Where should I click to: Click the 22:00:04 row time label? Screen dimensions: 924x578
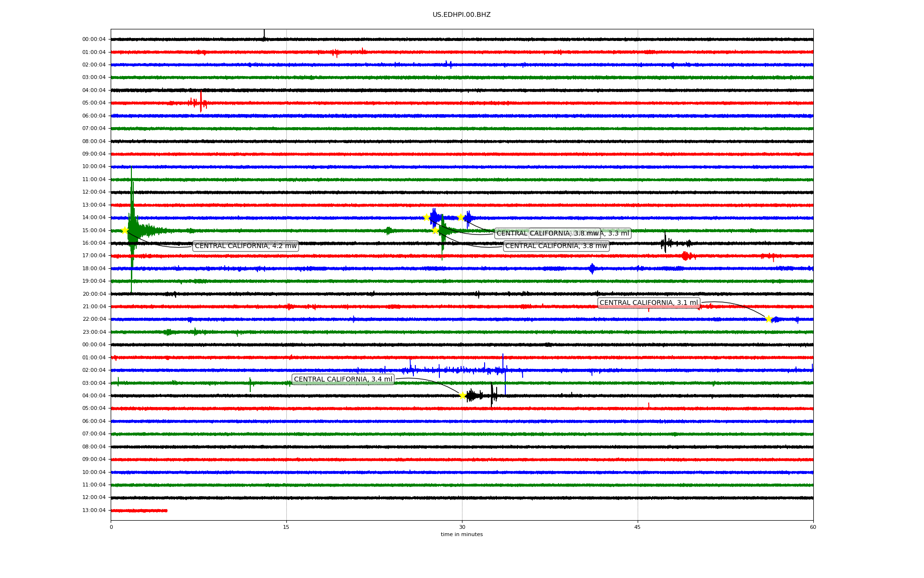click(x=94, y=319)
